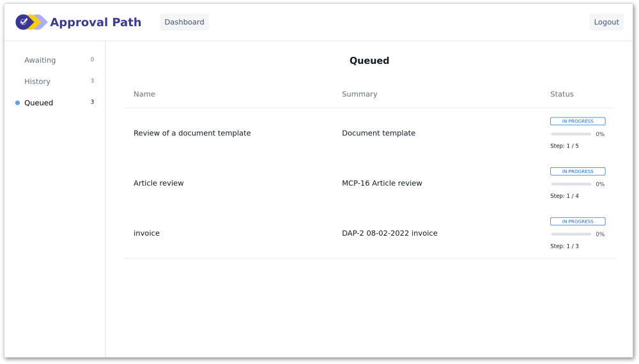Click the Approval Path title text
Viewport: 639px width, 364px height.
click(95, 22)
